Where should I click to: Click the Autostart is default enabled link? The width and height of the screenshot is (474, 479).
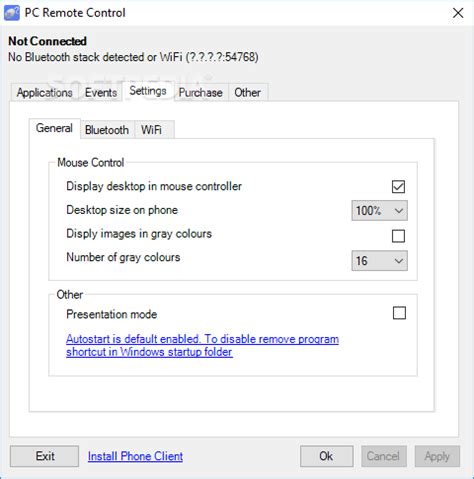pos(202,345)
